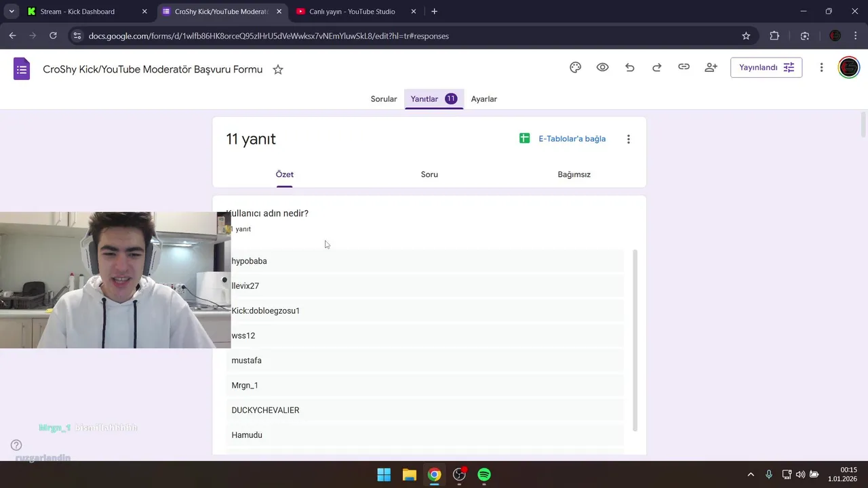868x488 pixels.
Task: Click the Kick:dobloegzosu1 response row
Action: click(425, 310)
